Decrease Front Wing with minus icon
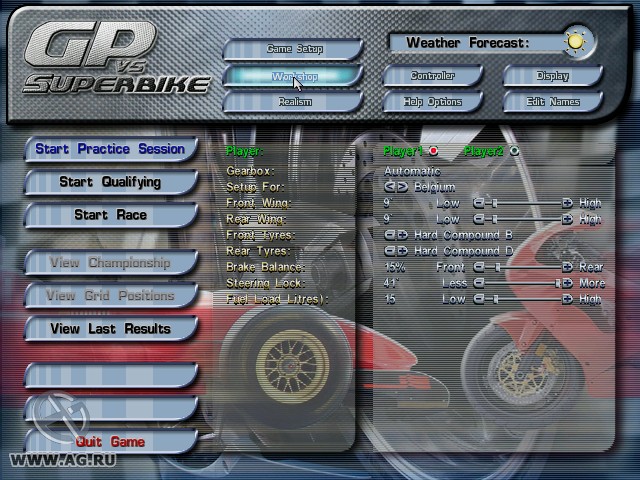This screenshot has width=640, height=480. click(478, 203)
